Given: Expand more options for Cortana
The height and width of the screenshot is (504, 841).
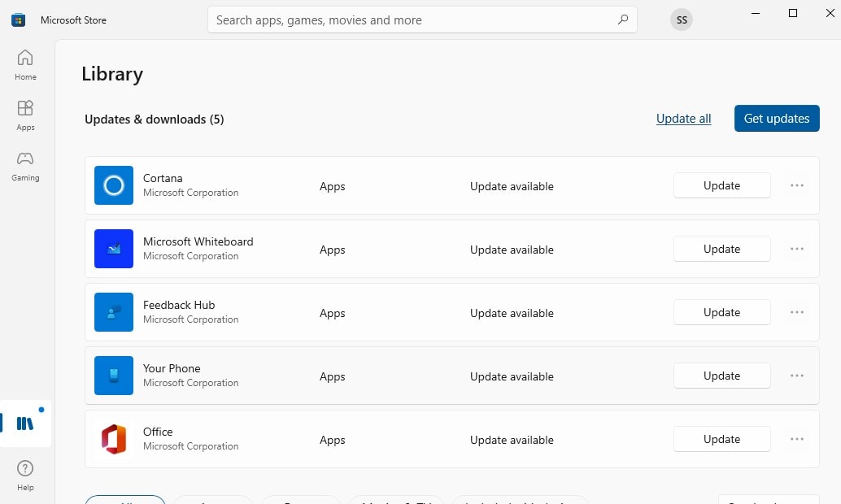Looking at the screenshot, I should click(797, 185).
